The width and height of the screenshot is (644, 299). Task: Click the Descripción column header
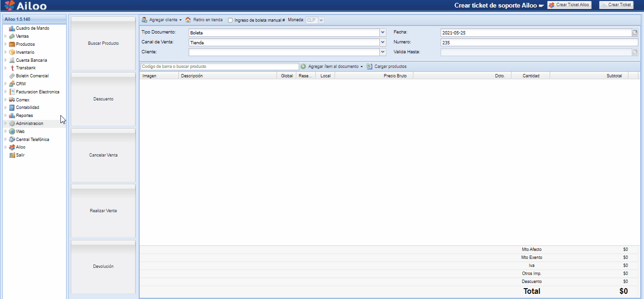click(228, 75)
